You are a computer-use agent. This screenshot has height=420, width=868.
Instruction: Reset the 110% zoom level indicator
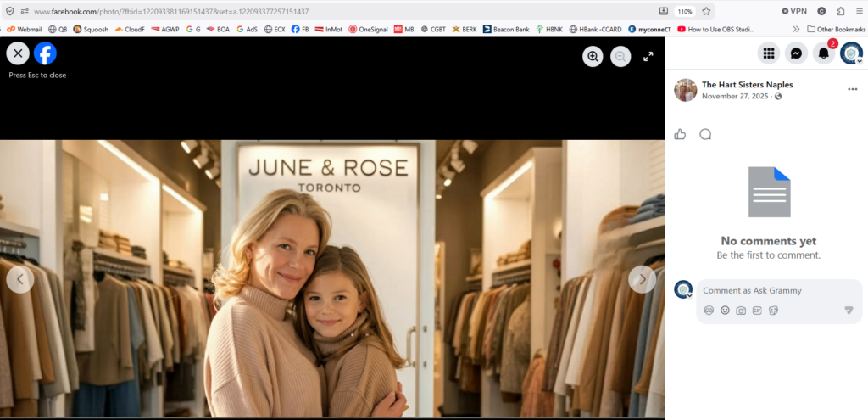(x=685, y=11)
